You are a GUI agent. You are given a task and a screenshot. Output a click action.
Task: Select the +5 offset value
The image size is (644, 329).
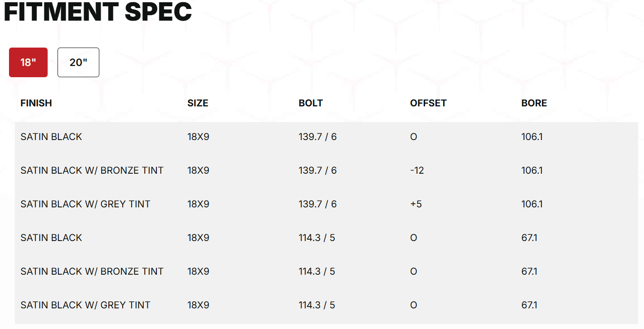[416, 204]
